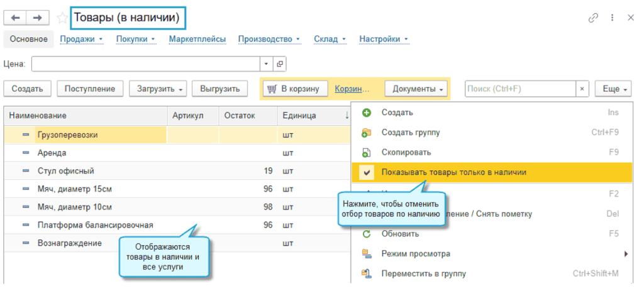This screenshot has width=644, height=291.
Task: Select the Платформа балансировочная row
Action: (x=177, y=225)
